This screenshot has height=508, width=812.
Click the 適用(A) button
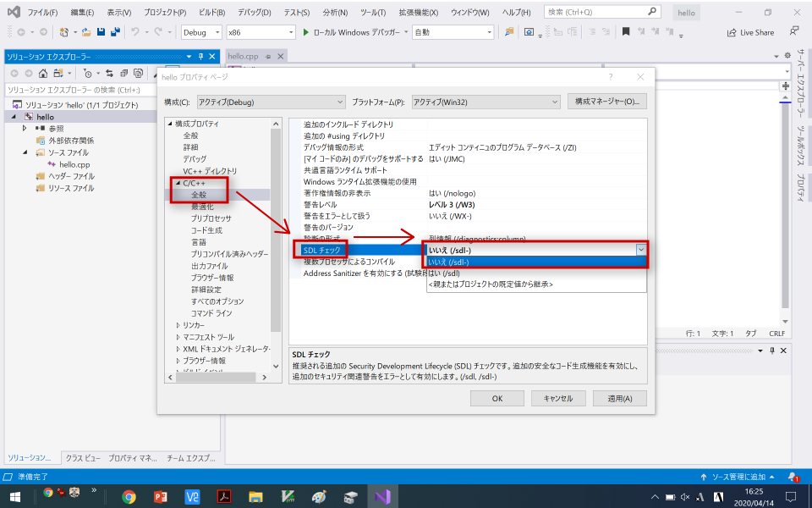tap(619, 398)
